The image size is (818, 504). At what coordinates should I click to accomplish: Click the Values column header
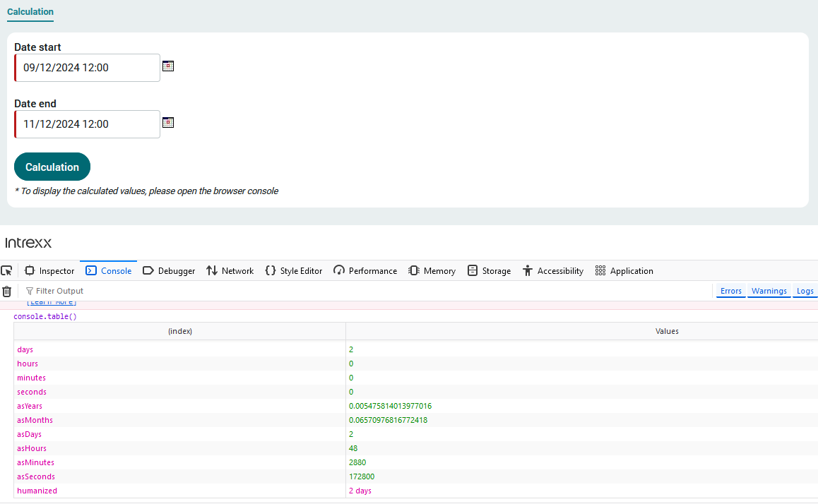667,331
